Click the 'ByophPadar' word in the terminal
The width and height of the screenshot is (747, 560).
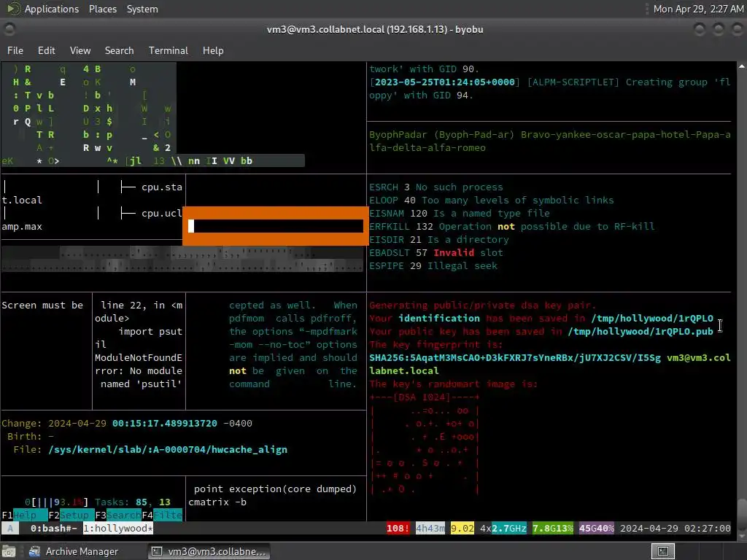pyautogui.click(x=398, y=134)
